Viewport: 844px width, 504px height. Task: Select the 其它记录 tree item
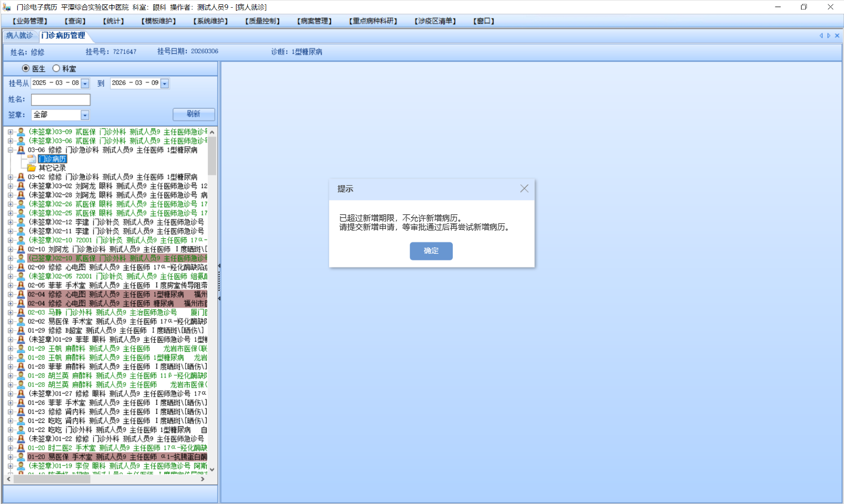(53, 168)
